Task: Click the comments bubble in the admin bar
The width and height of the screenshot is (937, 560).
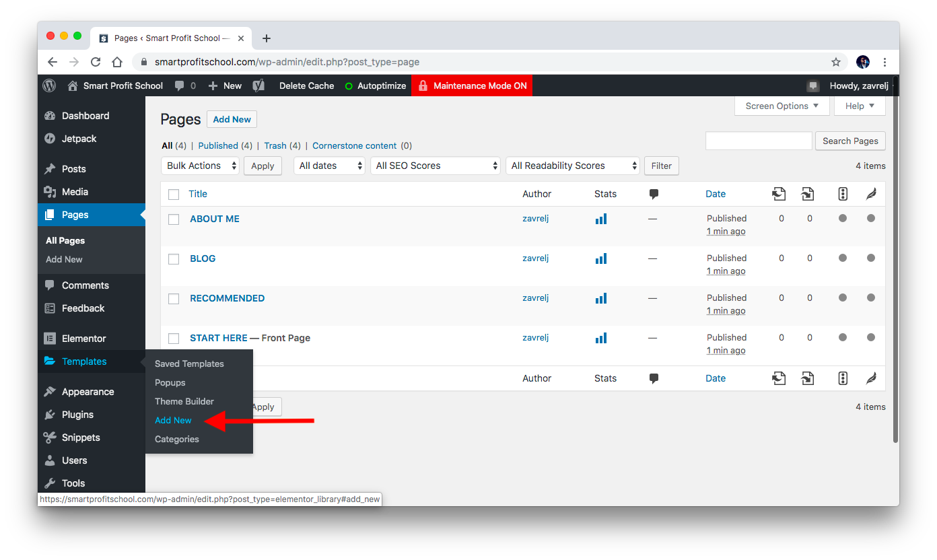Action: (x=185, y=85)
